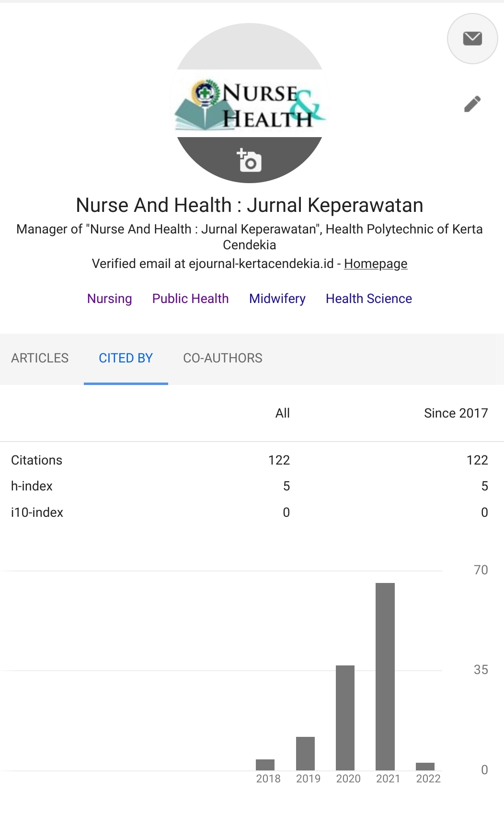This screenshot has width=504, height=815.
Task: Click the 2022 citations bar in chart
Action: point(425,767)
